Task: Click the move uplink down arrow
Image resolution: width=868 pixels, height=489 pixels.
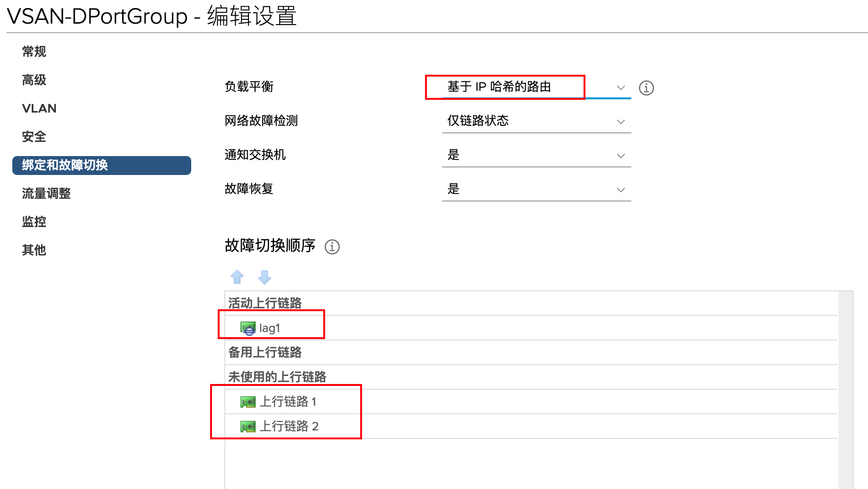Action: [x=264, y=277]
